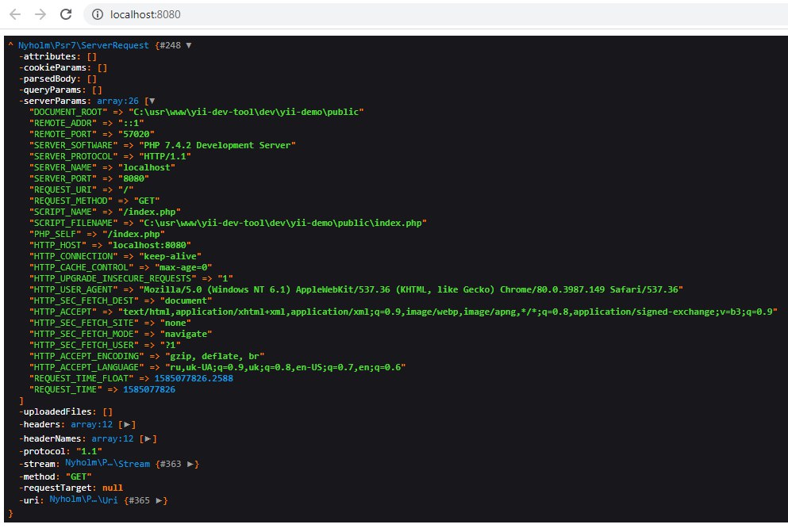Image resolution: width=788 pixels, height=532 pixels.
Task: Click the HTTP_SEC_FETCH_DEST value "document"
Action: click(186, 300)
